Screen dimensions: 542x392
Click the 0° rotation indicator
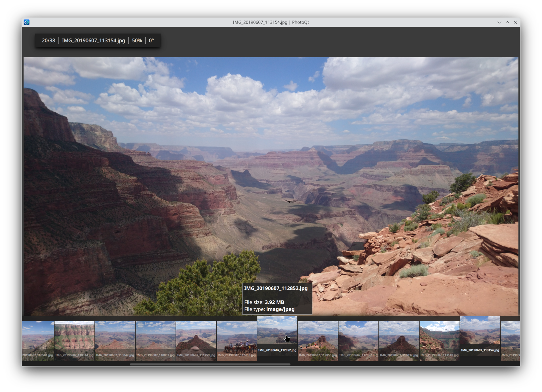click(151, 41)
